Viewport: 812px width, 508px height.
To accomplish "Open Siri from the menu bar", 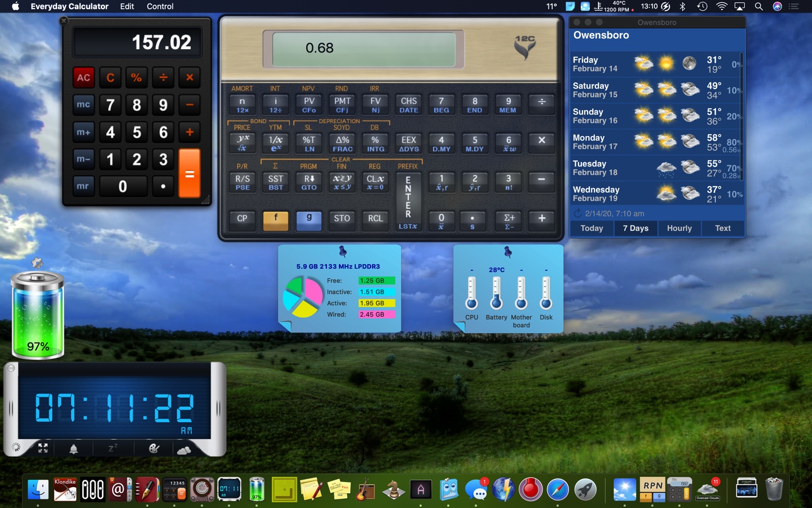I will (x=778, y=6).
